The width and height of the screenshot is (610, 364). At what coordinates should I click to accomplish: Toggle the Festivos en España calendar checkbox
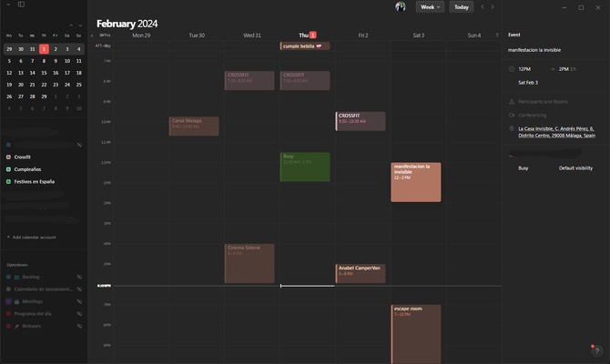tap(8, 182)
